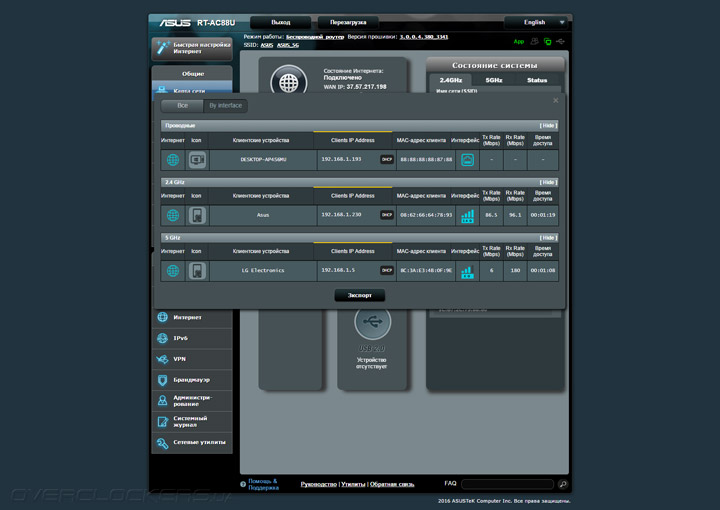The width and height of the screenshot is (720, 510).
Task: Click the FAQ search input field
Action: click(x=507, y=484)
